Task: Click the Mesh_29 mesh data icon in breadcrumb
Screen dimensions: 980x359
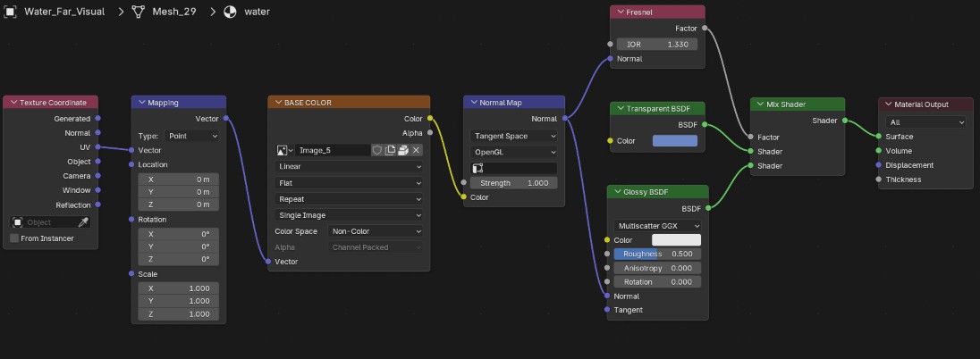Action: click(139, 12)
